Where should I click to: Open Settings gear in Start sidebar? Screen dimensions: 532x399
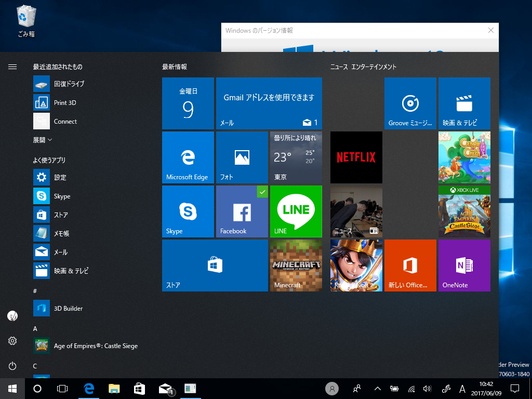12,341
